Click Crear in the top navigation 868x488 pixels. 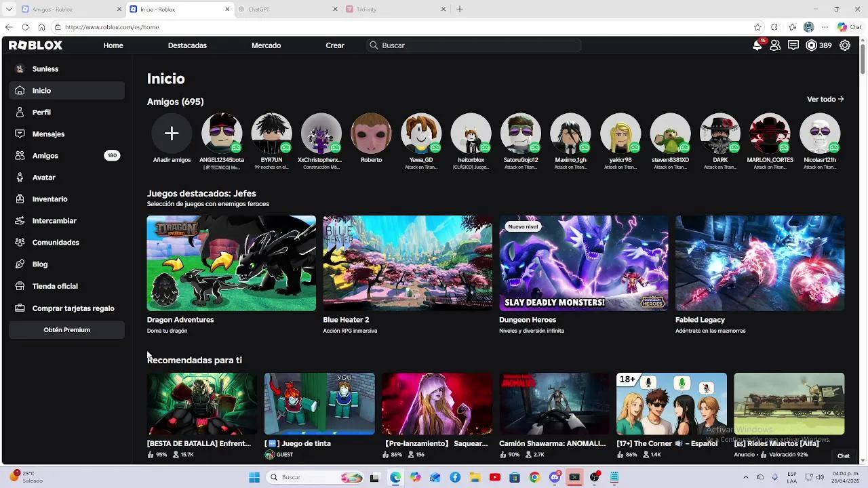click(x=335, y=45)
